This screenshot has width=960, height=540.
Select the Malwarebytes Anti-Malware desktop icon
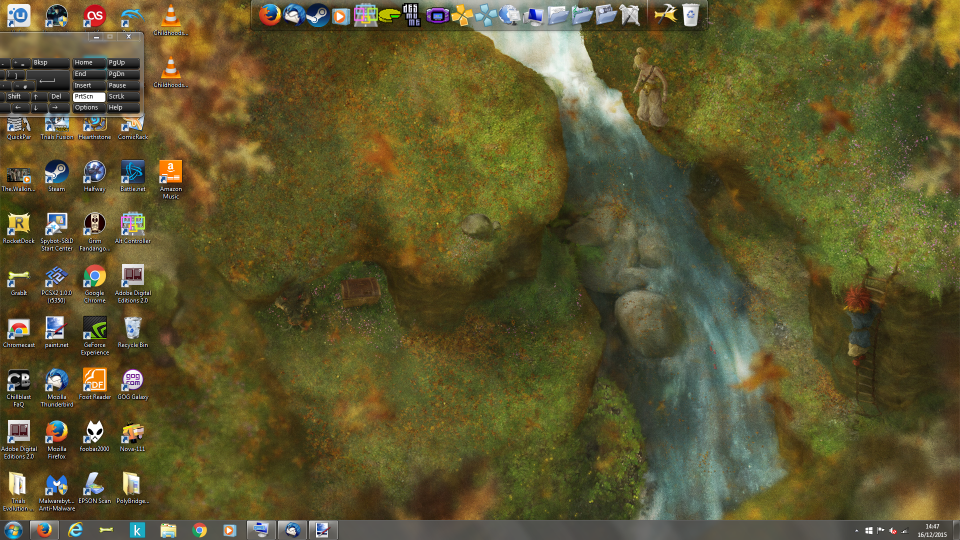coord(56,492)
